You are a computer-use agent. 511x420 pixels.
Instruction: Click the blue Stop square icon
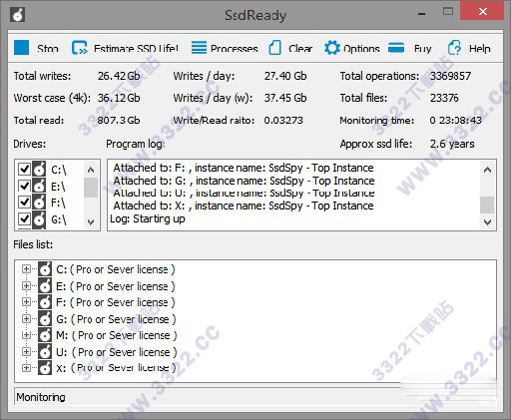coord(22,47)
